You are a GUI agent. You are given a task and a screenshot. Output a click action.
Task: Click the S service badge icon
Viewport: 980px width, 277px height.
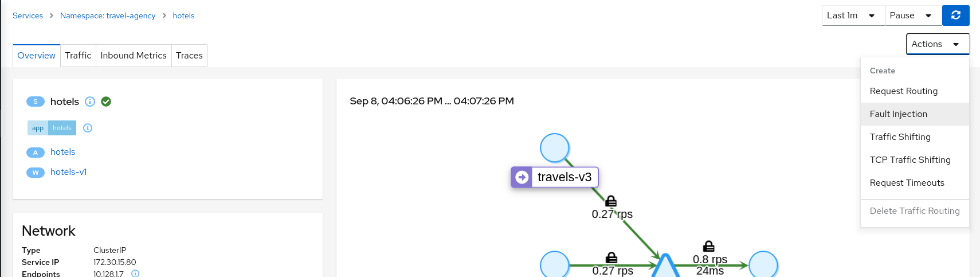pyautogui.click(x=35, y=102)
